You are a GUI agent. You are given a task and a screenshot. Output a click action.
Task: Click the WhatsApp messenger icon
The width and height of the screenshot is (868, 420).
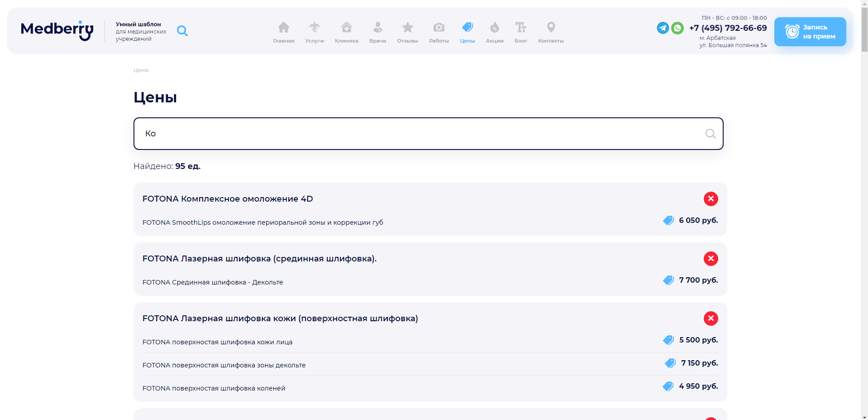677,28
